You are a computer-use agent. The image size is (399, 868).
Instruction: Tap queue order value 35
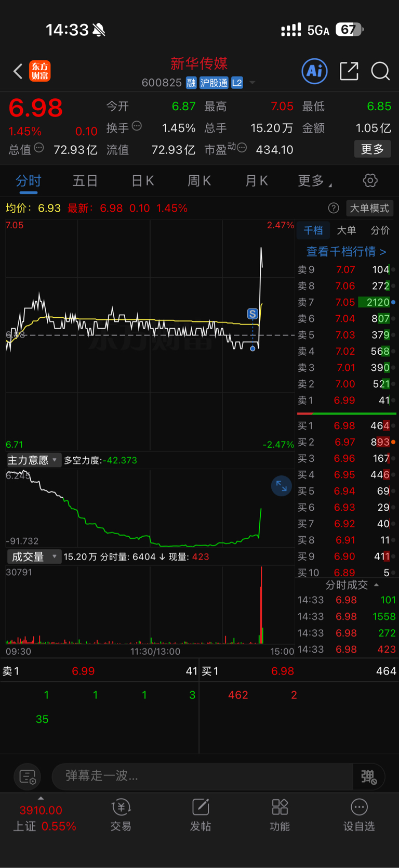[42, 719]
